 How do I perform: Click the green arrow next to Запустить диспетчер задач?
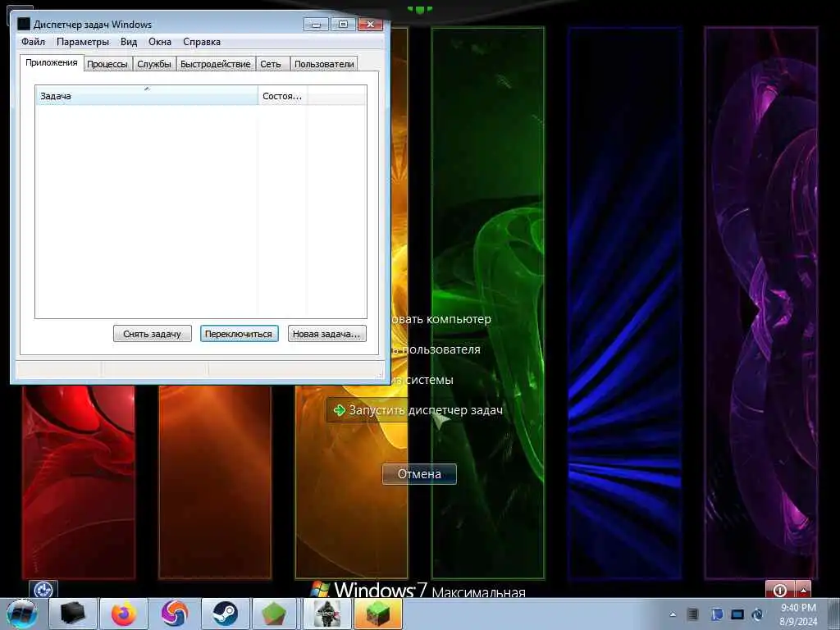(339, 410)
